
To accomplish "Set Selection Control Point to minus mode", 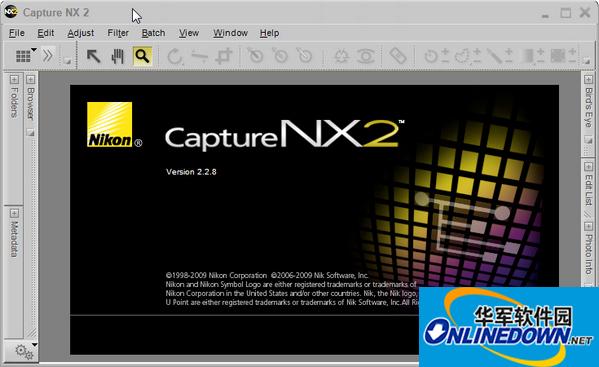I will click(445, 61).
